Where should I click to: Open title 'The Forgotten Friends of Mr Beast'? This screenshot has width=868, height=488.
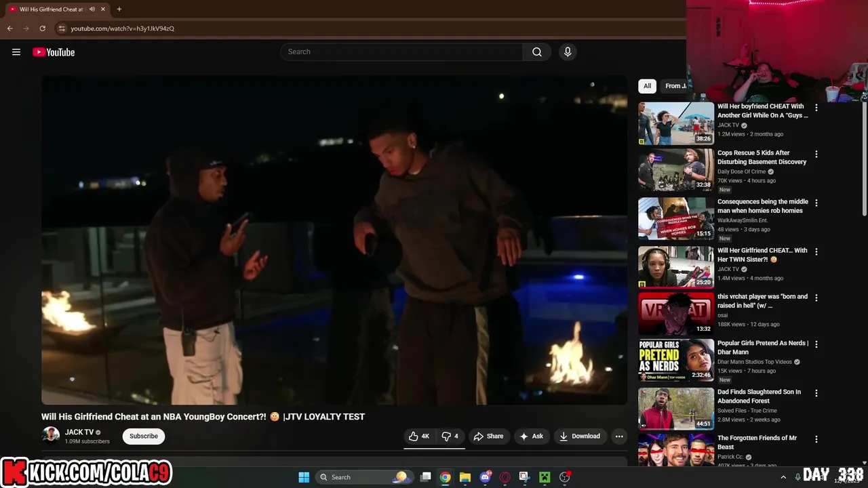[757, 443]
